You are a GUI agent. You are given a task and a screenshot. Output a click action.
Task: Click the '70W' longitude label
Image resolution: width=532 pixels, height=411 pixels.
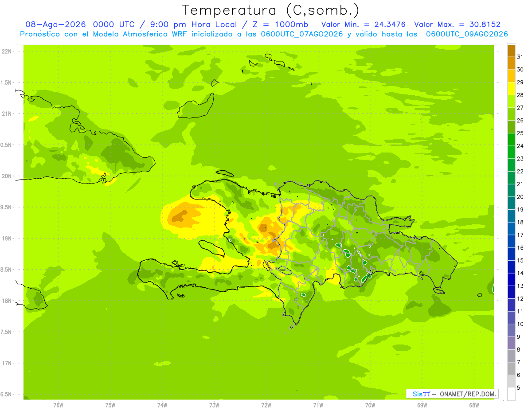tap(370, 405)
